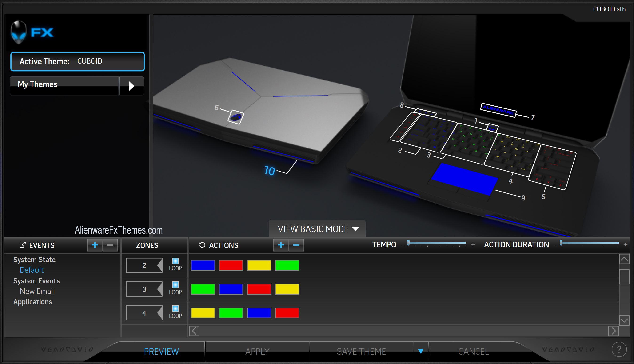Image resolution: width=634 pixels, height=364 pixels.
Task: Select zone 2 green action swatch
Action: (287, 265)
